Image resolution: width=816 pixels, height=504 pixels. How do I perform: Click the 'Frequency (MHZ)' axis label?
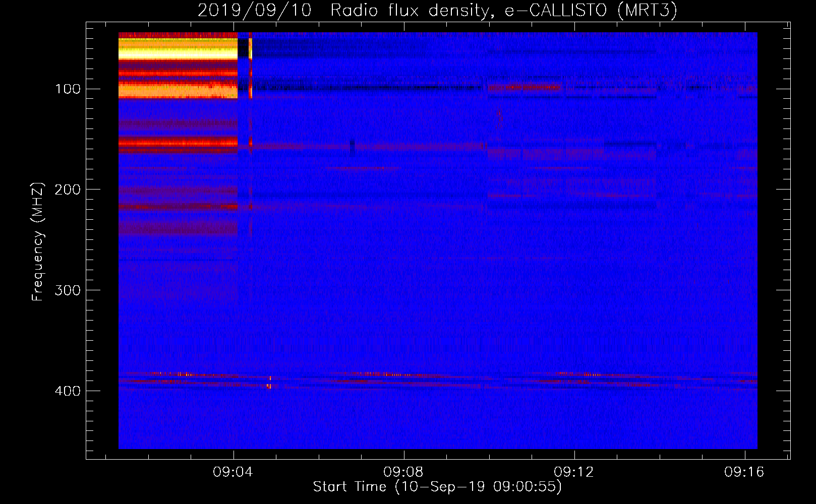click(x=38, y=242)
